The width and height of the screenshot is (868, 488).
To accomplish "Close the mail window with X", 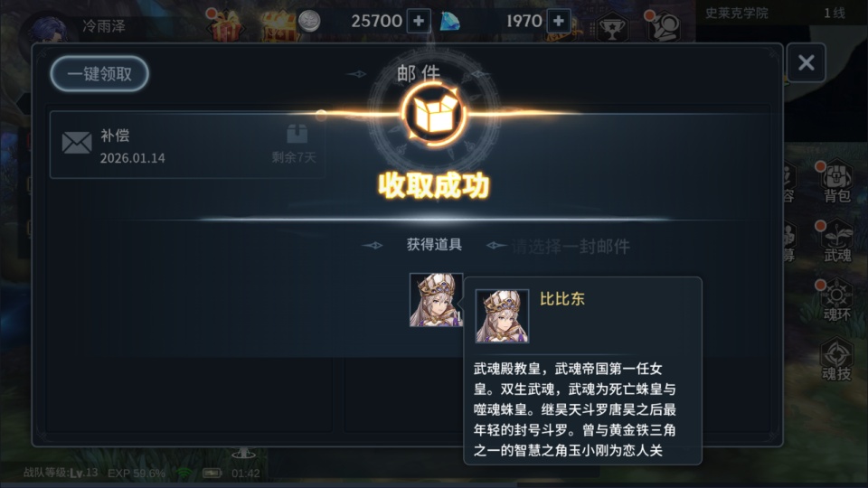I will coord(806,62).
